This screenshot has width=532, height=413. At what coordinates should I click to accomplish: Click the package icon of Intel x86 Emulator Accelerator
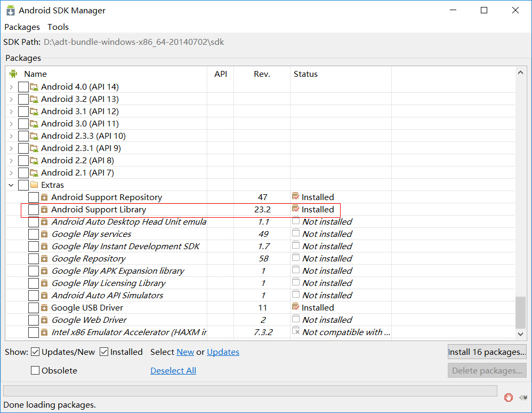pyautogui.click(x=44, y=332)
